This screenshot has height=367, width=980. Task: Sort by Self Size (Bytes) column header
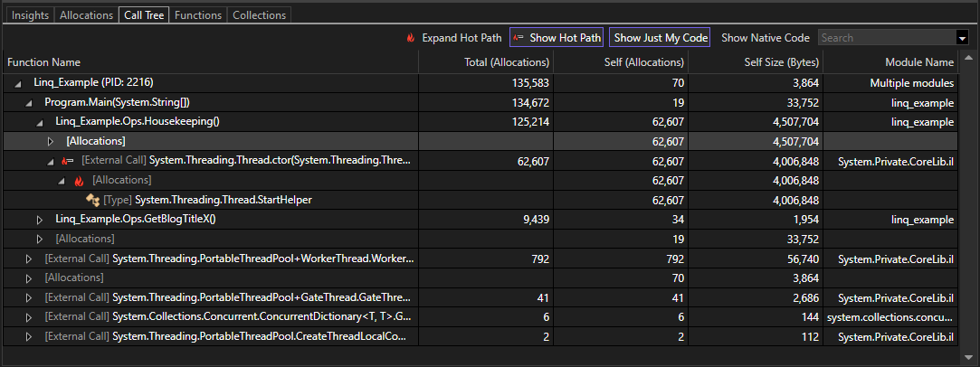[x=782, y=62]
